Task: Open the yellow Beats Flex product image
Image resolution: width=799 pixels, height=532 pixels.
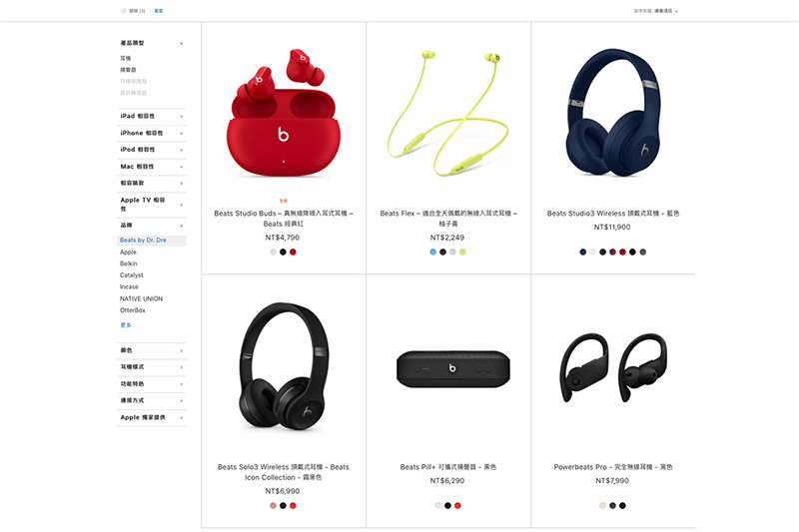Action: [447, 113]
